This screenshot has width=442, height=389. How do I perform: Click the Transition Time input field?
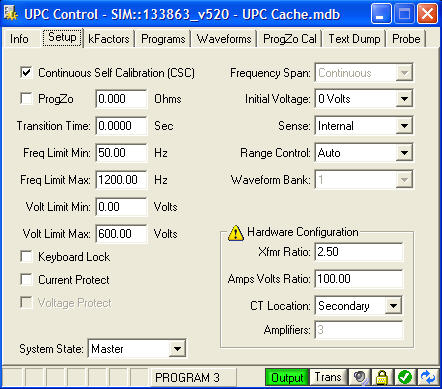(x=121, y=126)
